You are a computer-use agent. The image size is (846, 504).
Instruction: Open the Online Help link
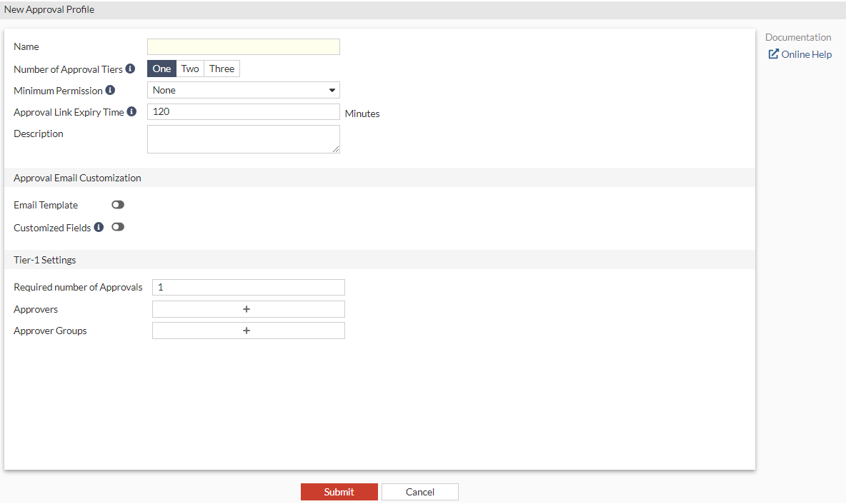[x=806, y=54]
